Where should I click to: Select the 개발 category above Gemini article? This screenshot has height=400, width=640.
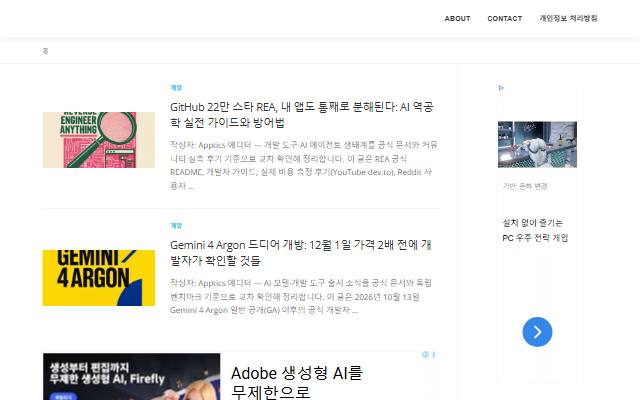pos(176,225)
